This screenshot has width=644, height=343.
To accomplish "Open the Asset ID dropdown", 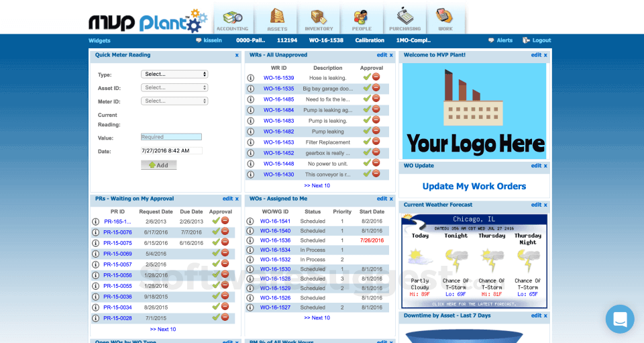I will click(174, 87).
